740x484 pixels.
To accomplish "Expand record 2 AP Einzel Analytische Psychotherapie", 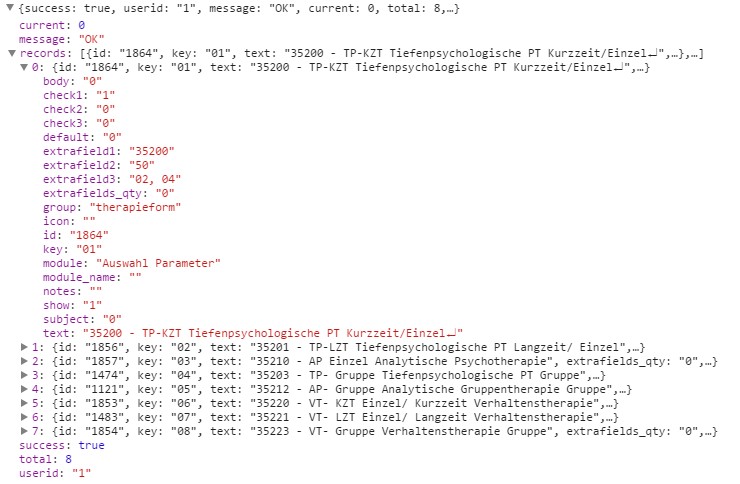I will click(24, 361).
